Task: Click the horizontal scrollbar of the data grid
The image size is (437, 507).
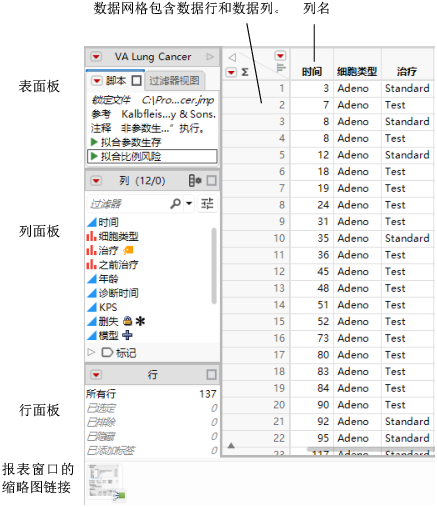Action: [371, 450]
